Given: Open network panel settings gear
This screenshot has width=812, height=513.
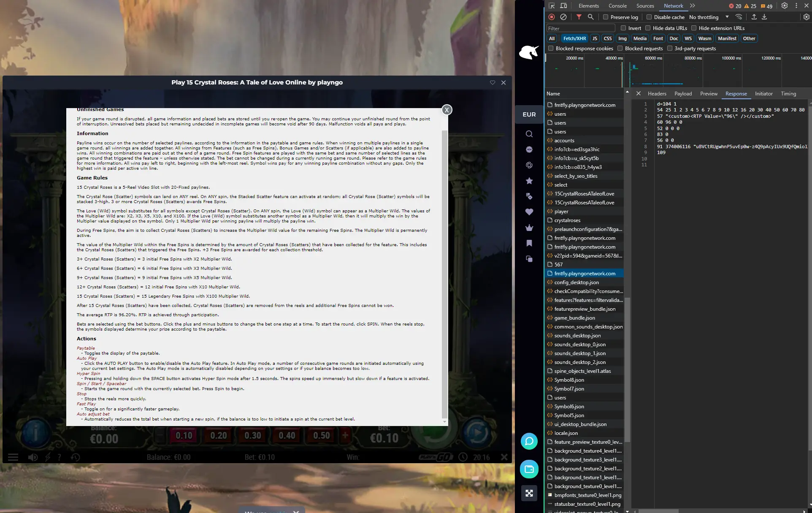Looking at the screenshot, I should coord(807,17).
